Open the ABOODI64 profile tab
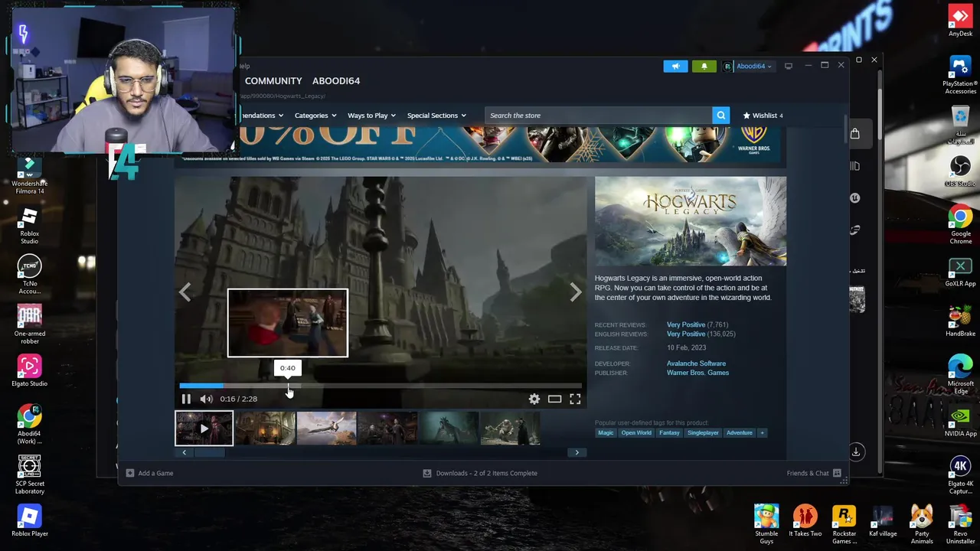Screen dimensions: 980x551 336,80
